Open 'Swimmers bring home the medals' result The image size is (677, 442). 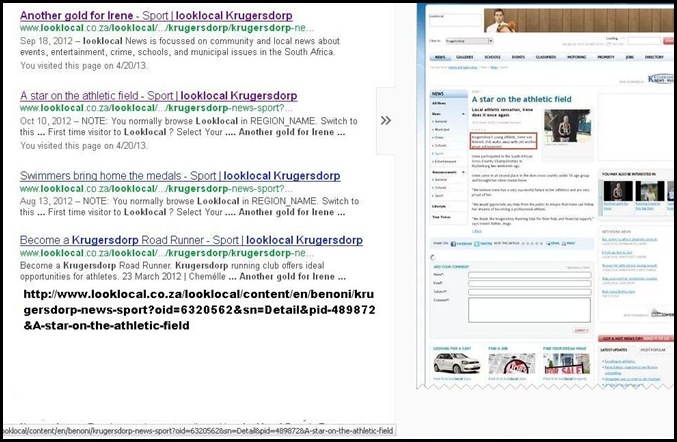[180, 176]
